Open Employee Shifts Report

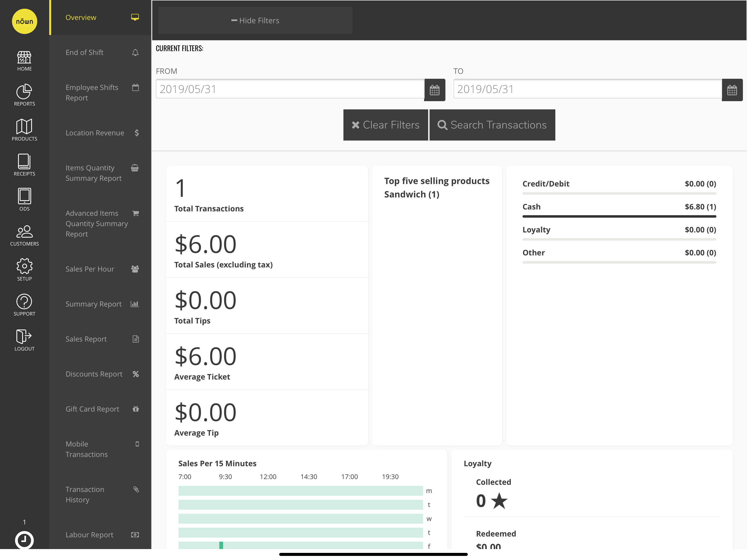click(x=100, y=92)
